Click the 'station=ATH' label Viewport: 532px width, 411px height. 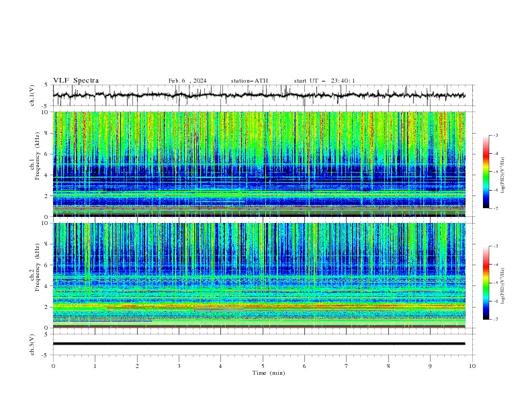pyautogui.click(x=249, y=81)
